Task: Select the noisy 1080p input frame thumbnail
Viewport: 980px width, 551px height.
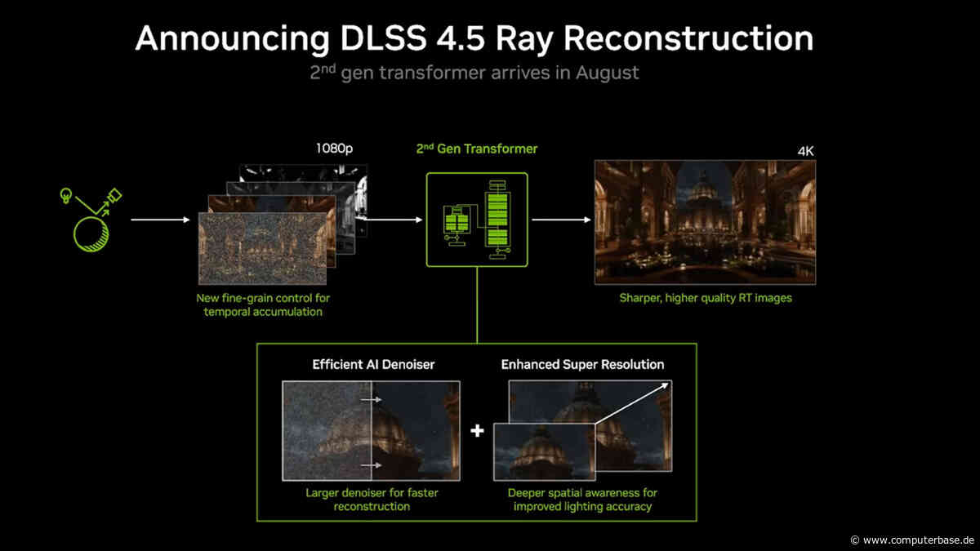Action: (x=262, y=249)
